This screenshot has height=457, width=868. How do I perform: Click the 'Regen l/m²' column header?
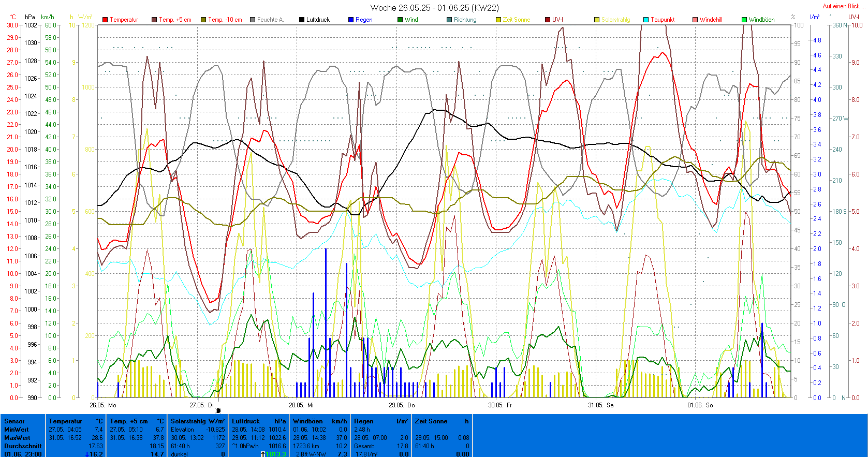[381, 421]
